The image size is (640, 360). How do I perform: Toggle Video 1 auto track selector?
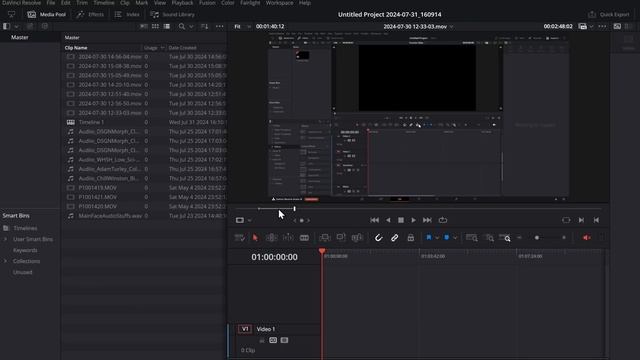pyautogui.click(x=273, y=340)
